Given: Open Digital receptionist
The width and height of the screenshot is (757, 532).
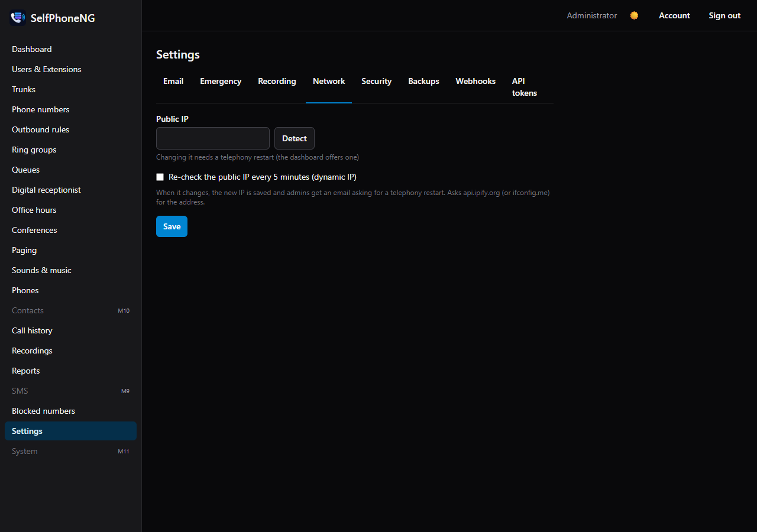Looking at the screenshot, I should pos(70,190).
